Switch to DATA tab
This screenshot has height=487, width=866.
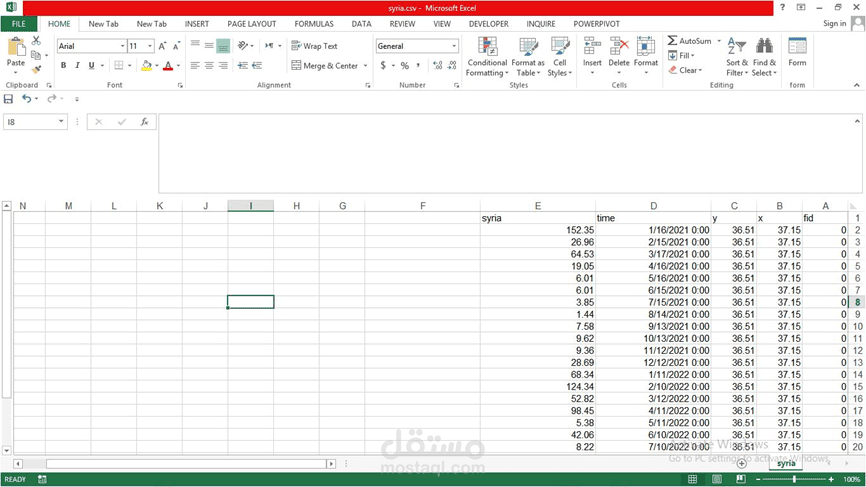coord(361,24)
